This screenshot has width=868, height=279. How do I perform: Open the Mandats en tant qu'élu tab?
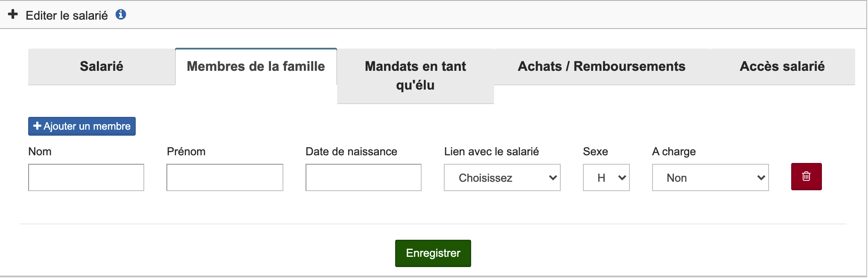point(415,76)
